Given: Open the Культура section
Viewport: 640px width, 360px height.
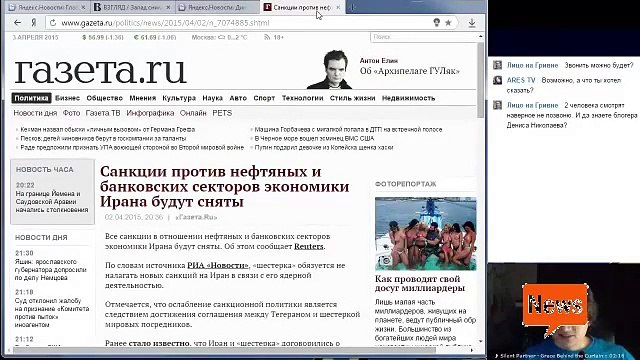Looking at the screenshot, I should 179,98.
